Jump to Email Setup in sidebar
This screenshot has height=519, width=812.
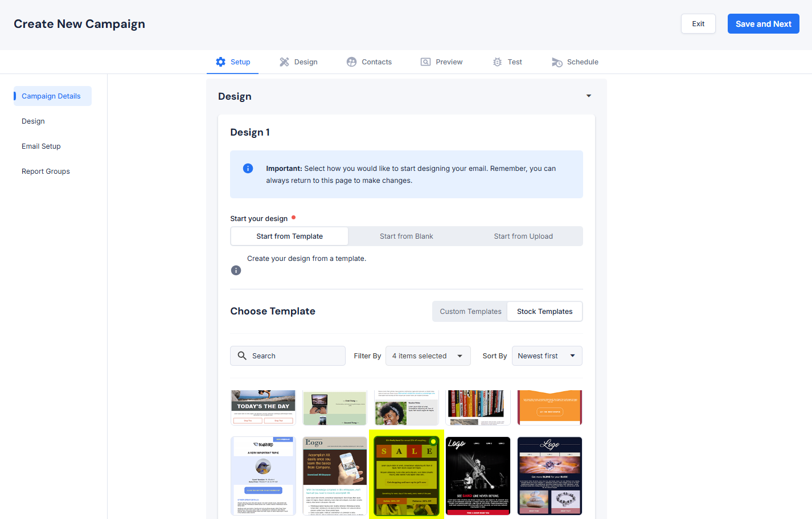click(x=41, y=146)
